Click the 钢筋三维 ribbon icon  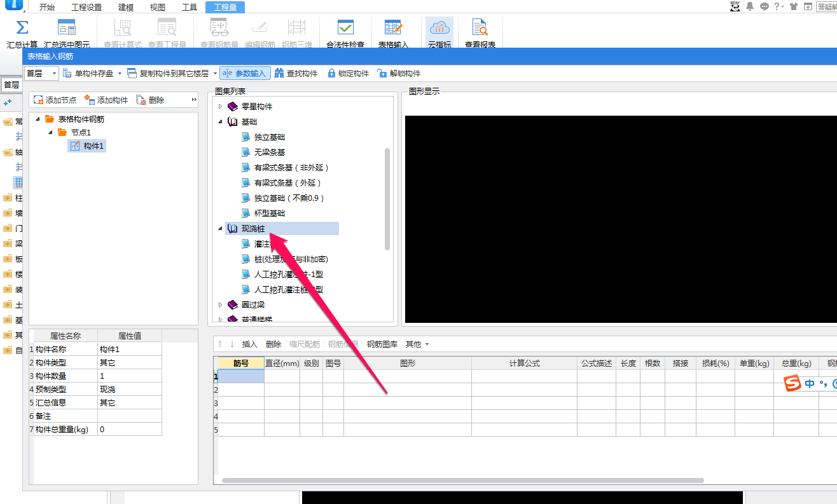coord(296,28)
